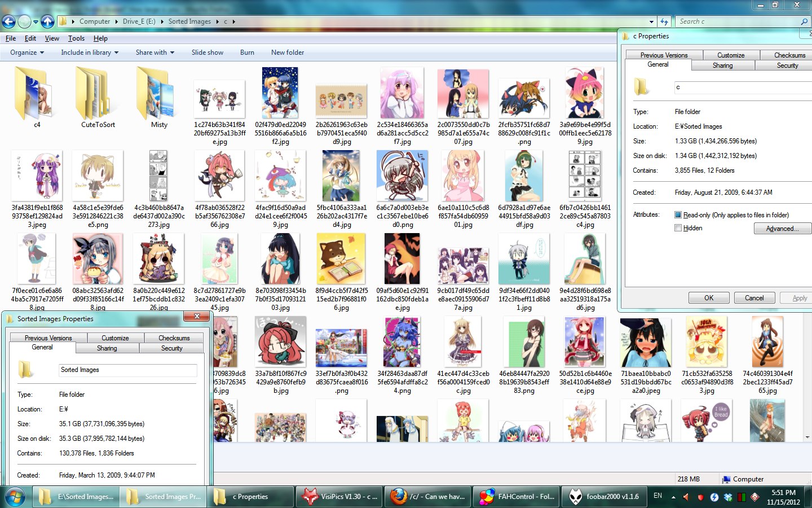Open the Edit menu
This screenshot has height=508, width=812.
30,38
